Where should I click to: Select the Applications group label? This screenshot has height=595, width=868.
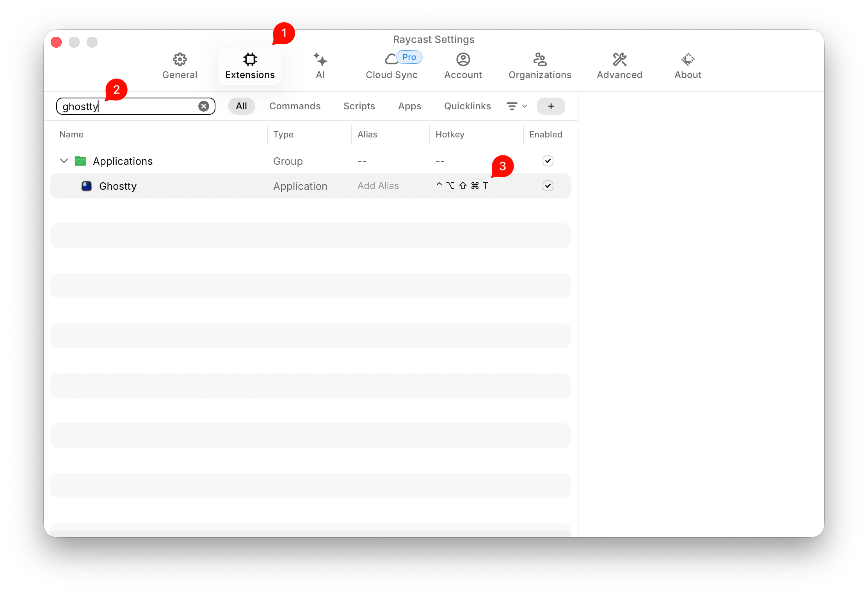click(x=123, y=161)
